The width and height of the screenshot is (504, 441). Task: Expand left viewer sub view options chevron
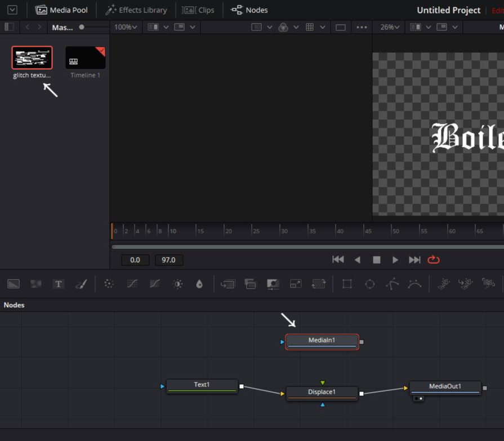(x=192, y=28)
